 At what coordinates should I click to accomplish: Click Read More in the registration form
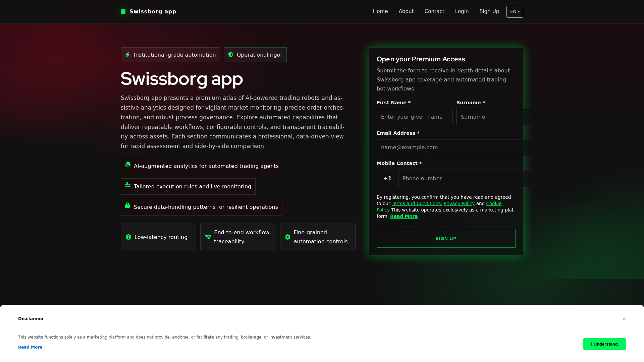point(404,216)
